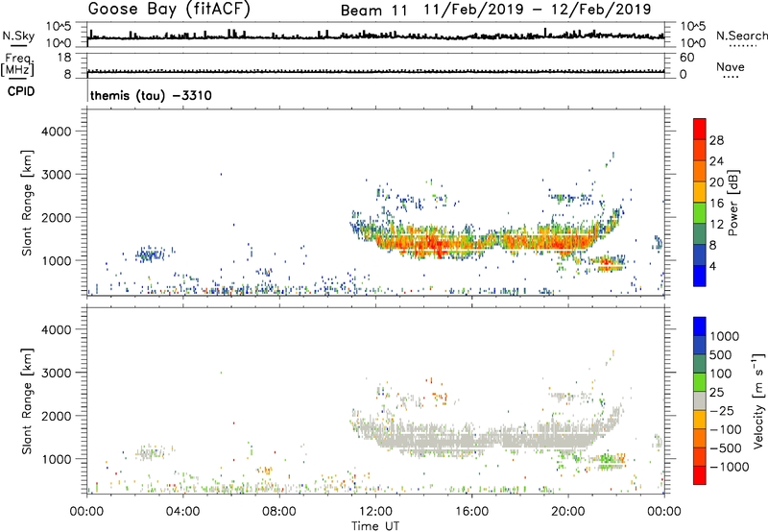Click '3000' tick on the power panel axis
The width and height of the screenshot is (768, 532).
pos(57,175)
